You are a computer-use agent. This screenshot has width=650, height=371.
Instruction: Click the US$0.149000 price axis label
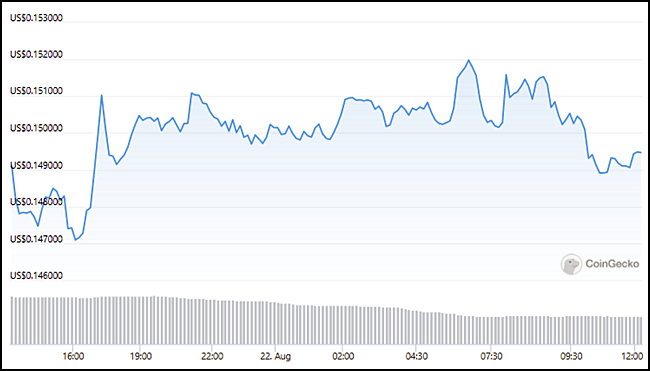(x=36, y=165)
